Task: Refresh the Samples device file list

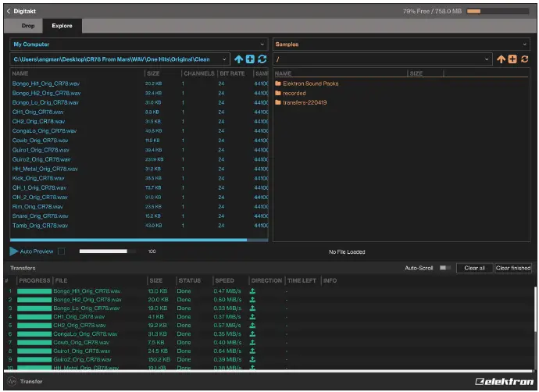Action: [524, 59]
